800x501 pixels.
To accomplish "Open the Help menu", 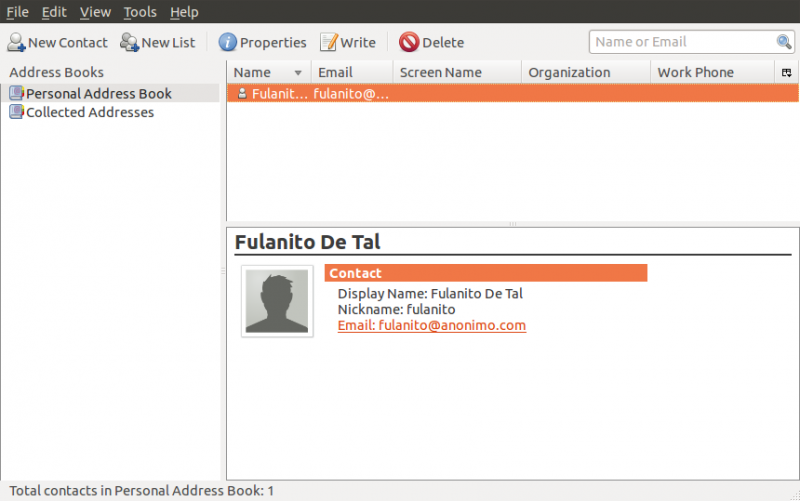I will 184,12.
